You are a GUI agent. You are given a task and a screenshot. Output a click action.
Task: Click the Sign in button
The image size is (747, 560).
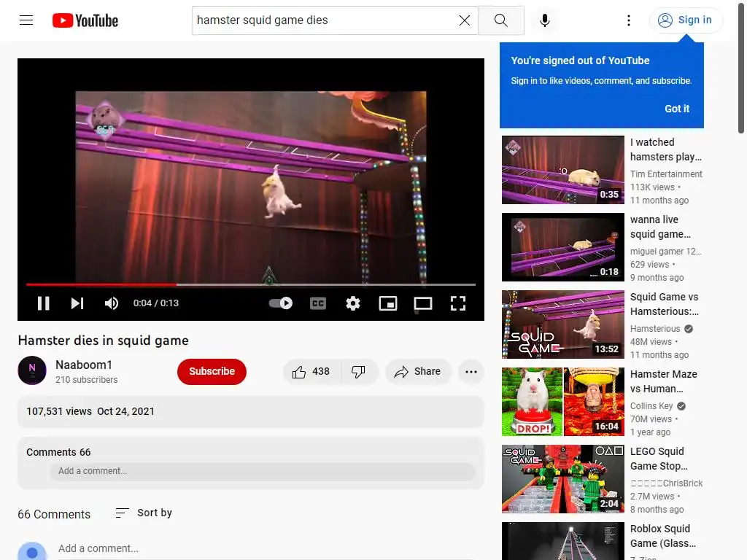[x=685, y=20]
